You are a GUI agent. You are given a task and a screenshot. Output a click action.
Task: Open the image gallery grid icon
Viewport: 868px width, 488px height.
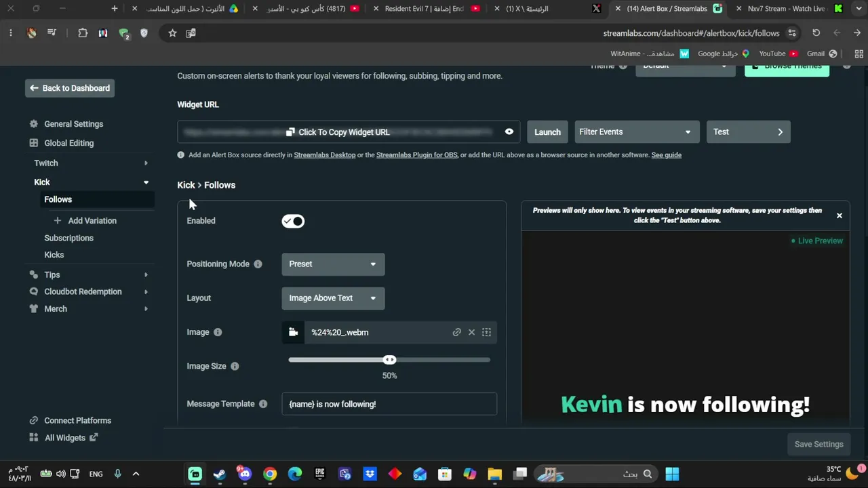point(487,332)
